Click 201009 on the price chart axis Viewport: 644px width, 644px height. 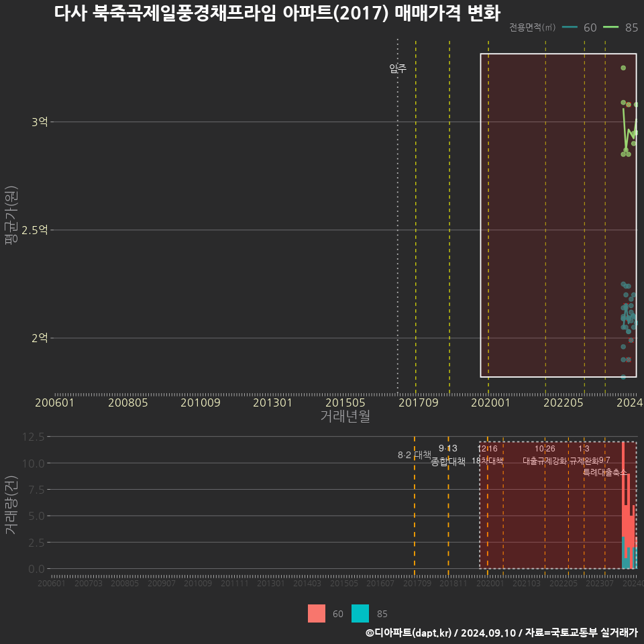pos(201,402)
